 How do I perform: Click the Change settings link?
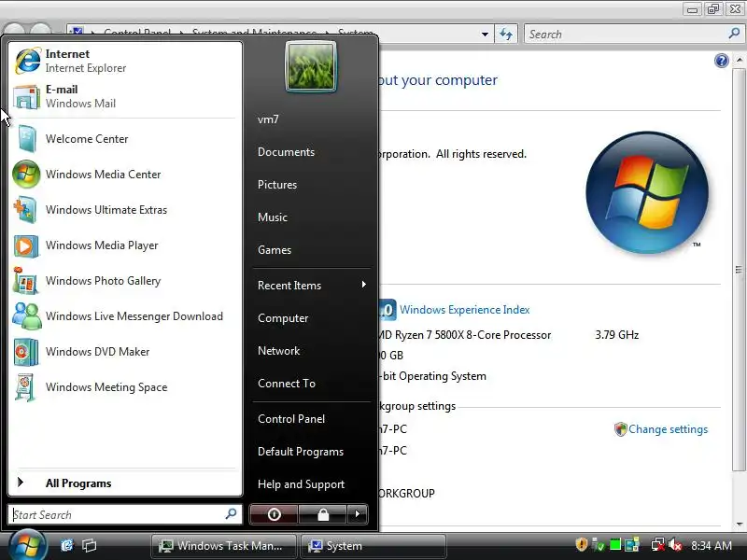[668, 429]
